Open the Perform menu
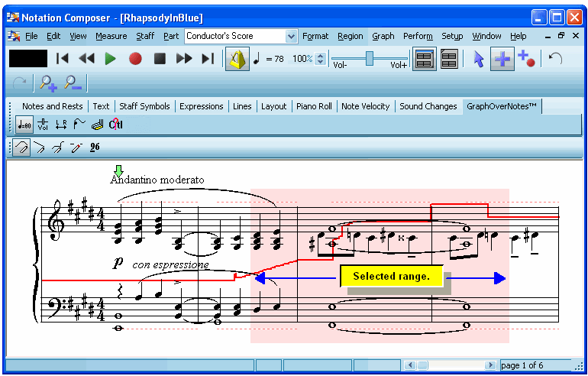This screenshot has width=588, height=376. coord(418,36)
